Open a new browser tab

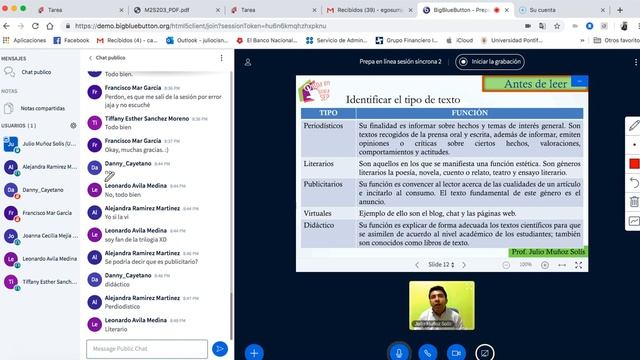(x=620, y=10)
